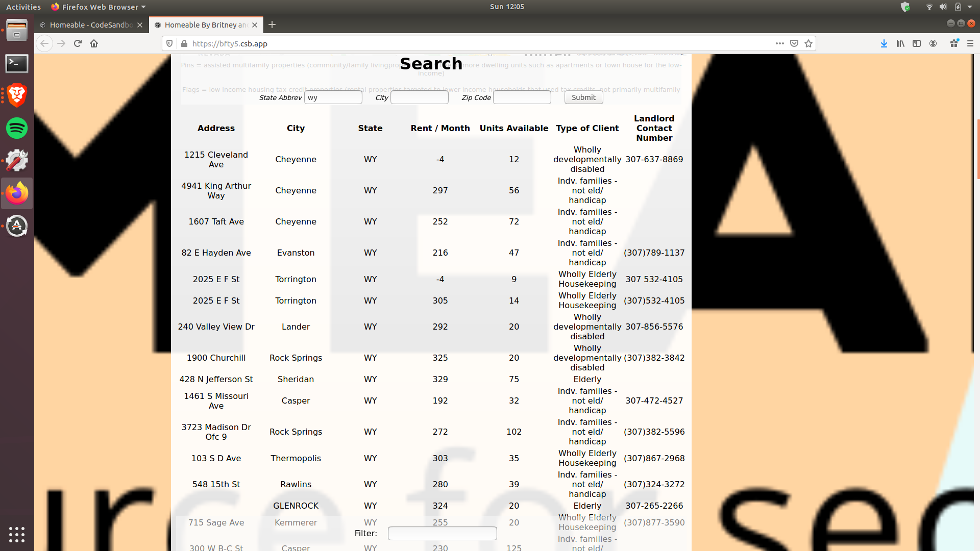Switch to Homeable - CodeSandbox tab
The height and width of the screenshot is (551, 980).
click(91, 24)
